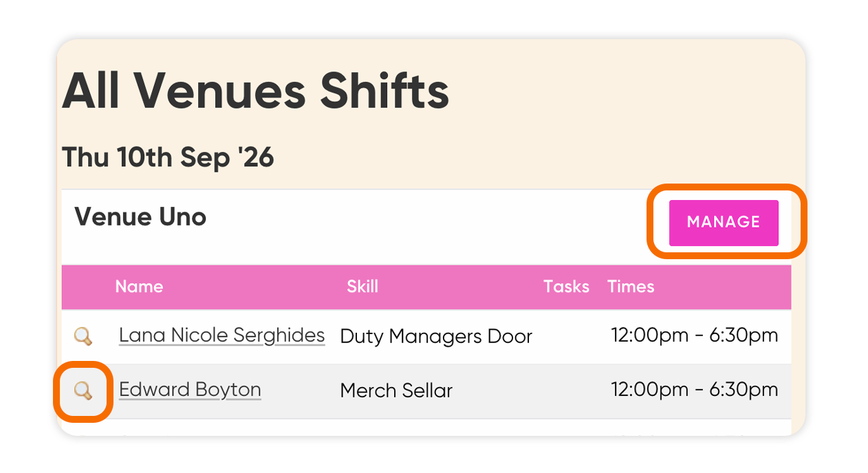Click the pink MANAGE button

coord(724,223)
